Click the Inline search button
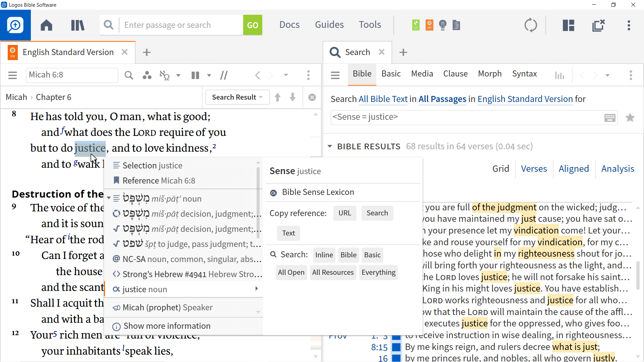Viewport: 644px width, 362px height. point(324,255)
